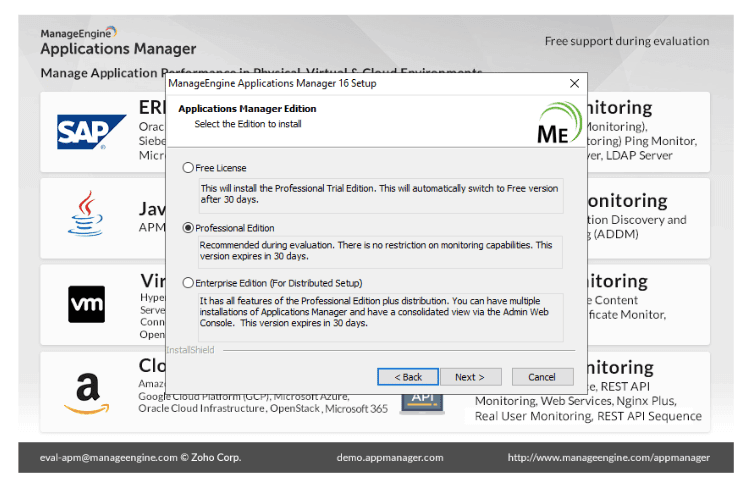Click the < Back button
Image resolution: width=750 pixels, height=488 pixels.
[408, 377]
